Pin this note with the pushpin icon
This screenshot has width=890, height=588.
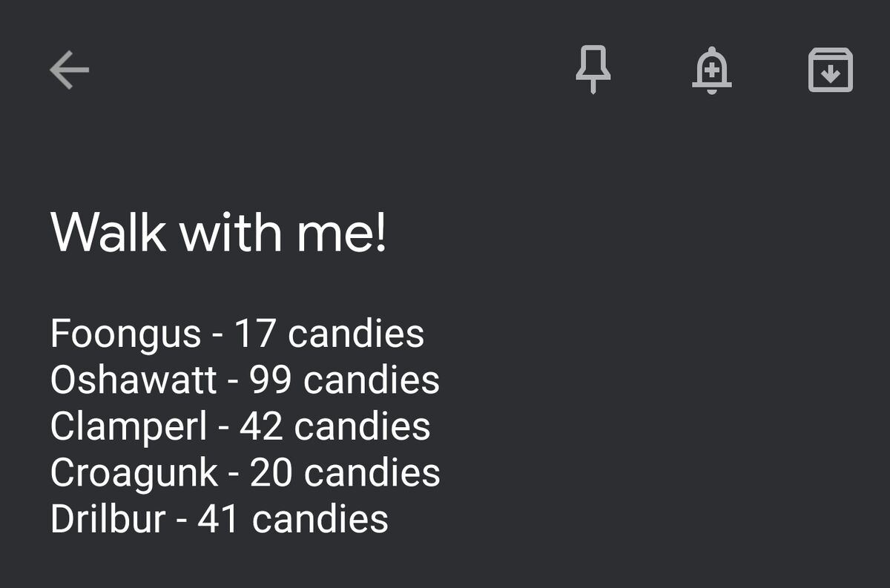[593, 70]
